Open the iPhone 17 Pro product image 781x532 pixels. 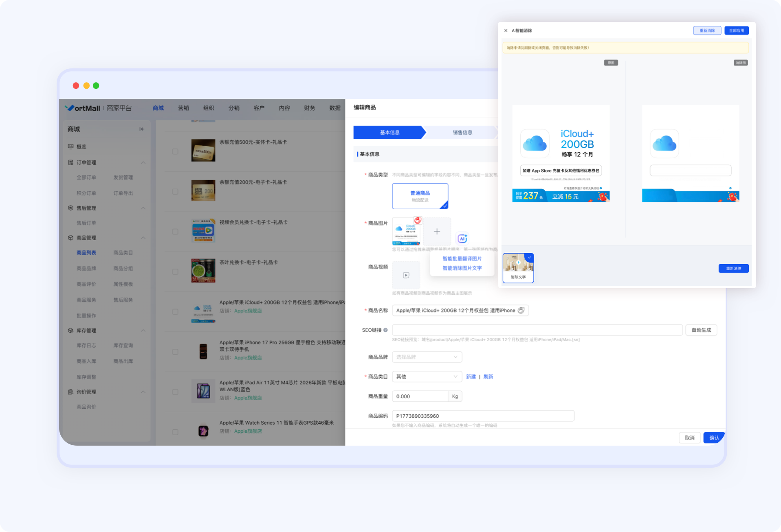pyautogui.click(x=203, y=351)
